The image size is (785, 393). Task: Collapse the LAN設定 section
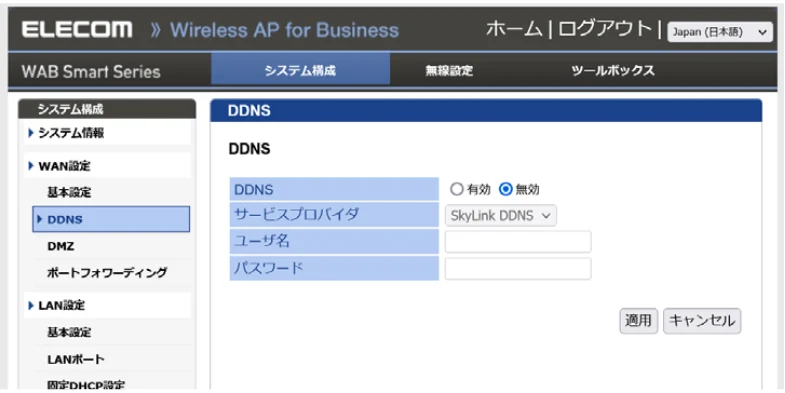pos(107,305)
